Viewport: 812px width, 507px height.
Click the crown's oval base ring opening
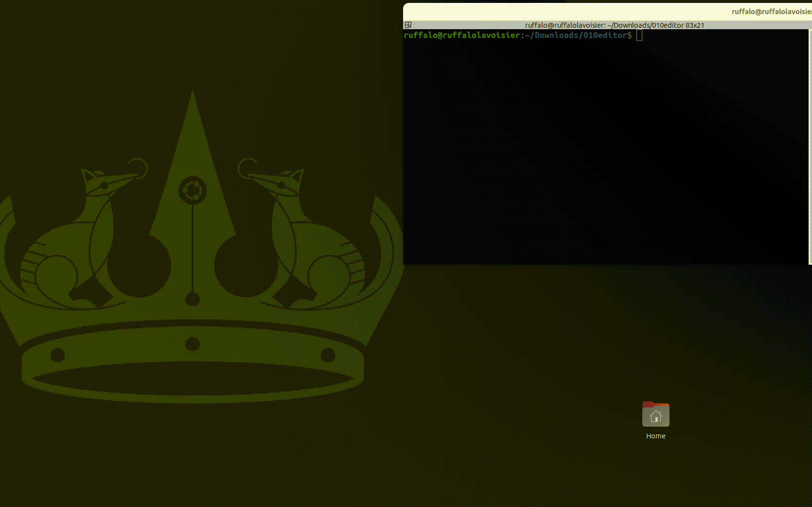point(193,379)
